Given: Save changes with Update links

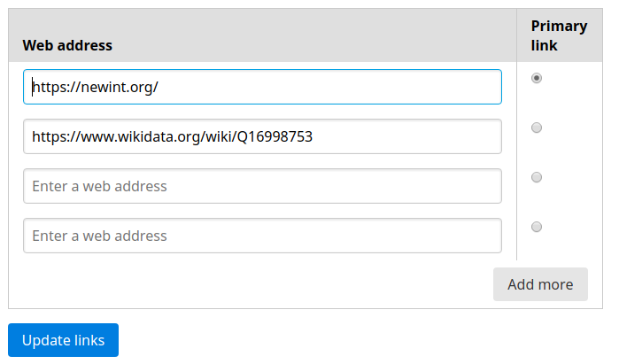Looking at the screenshot, I should tap(63, 340).
